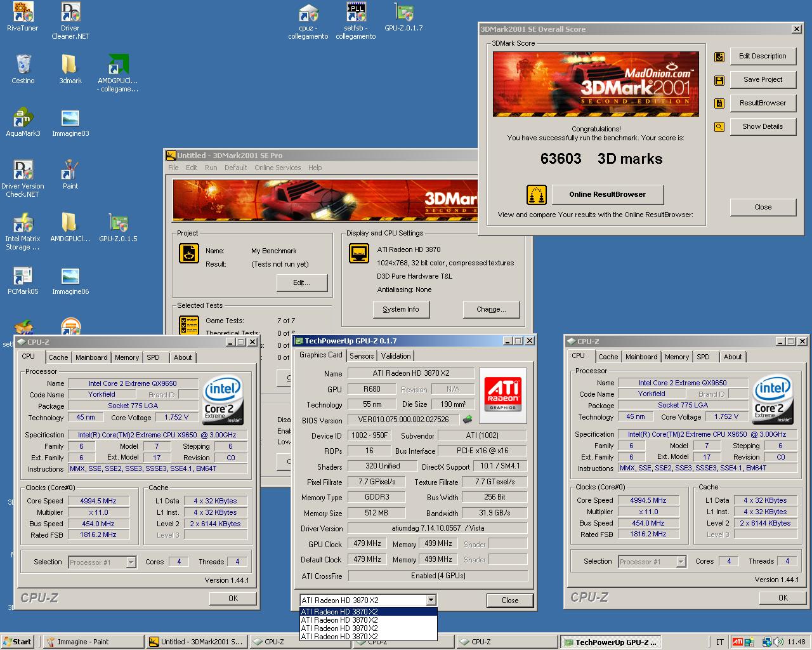Open setfsb - collegamento shortcut

point(356,12)
